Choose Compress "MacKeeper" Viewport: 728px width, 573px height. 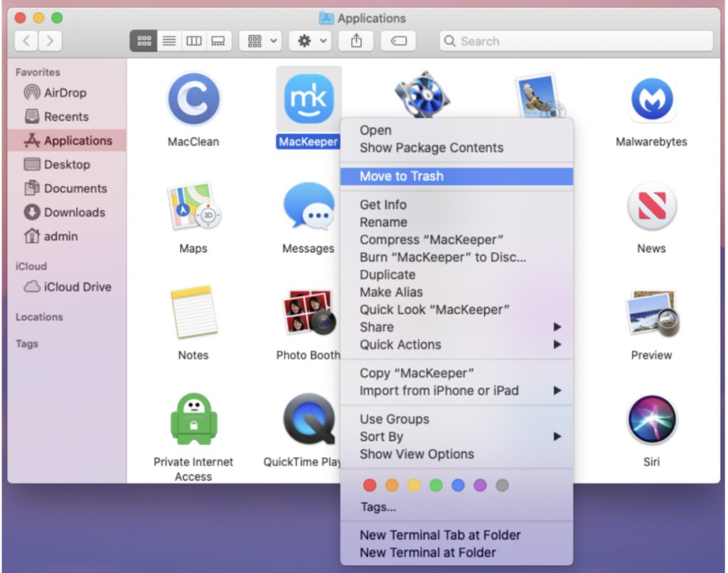pos(457,240)
